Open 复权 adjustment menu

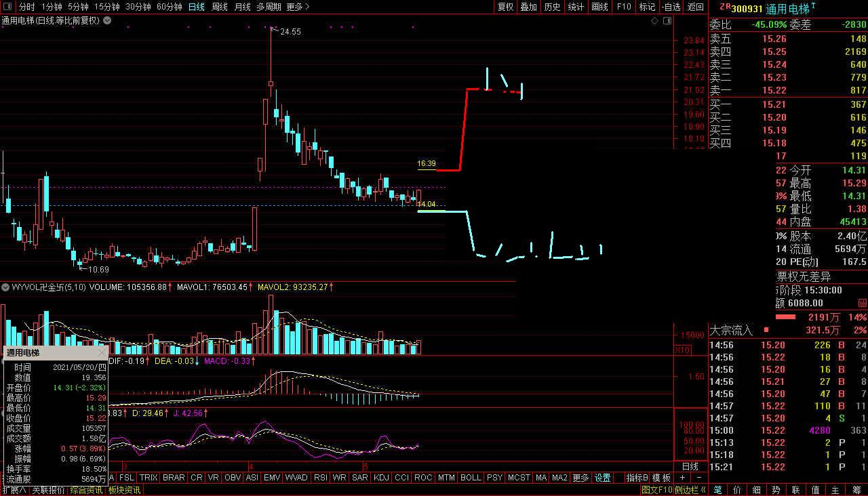point(506,7)
